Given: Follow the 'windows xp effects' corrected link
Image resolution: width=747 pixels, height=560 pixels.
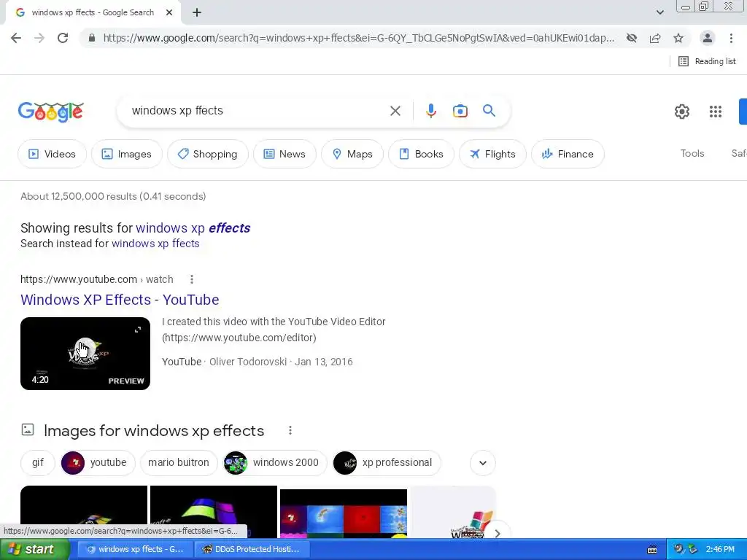Looking at the screenshot, I should pos(193,228).
